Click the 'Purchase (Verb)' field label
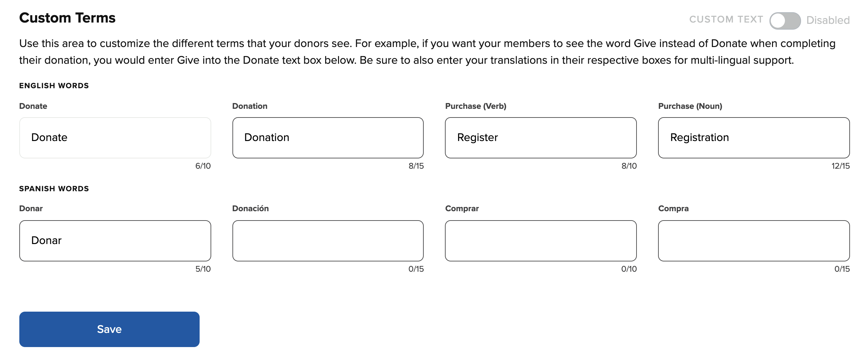 (x=476, y=106)
